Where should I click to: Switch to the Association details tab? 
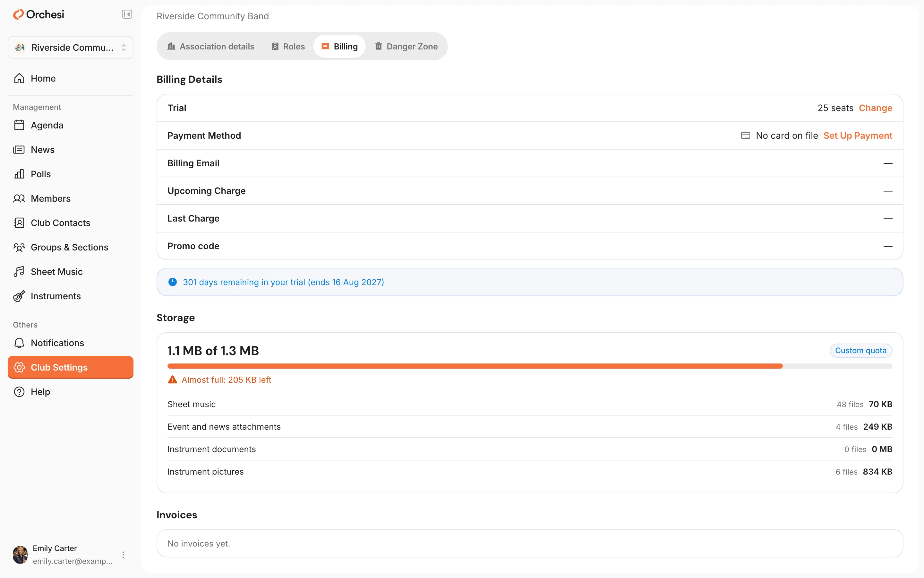(x=211, y=46)
